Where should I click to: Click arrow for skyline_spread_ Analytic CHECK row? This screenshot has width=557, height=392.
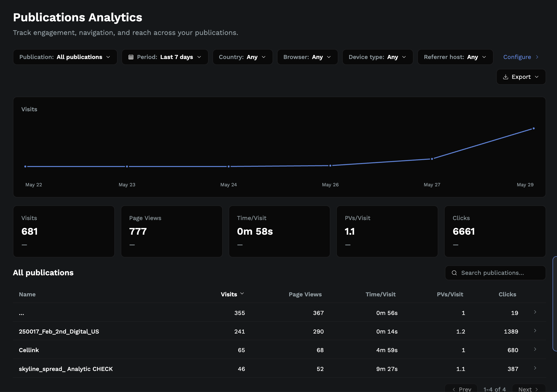click(535, 368)
